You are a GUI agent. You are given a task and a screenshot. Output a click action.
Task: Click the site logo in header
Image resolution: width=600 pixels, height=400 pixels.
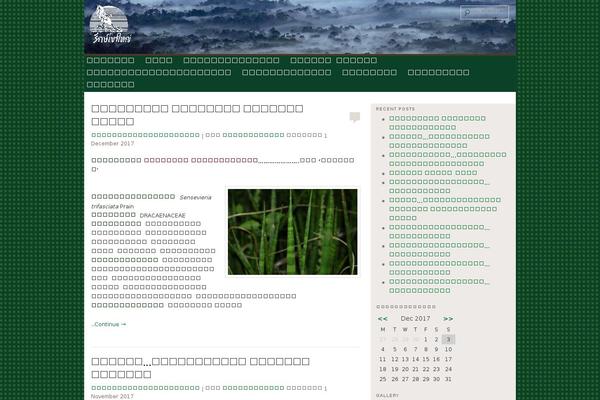tap(111, 25)
